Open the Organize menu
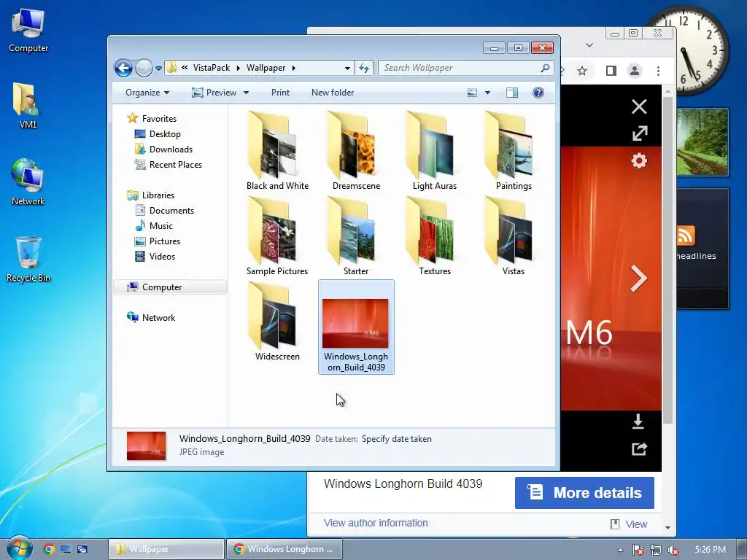This screenshot has height=560, width=747. pos(147,93)
